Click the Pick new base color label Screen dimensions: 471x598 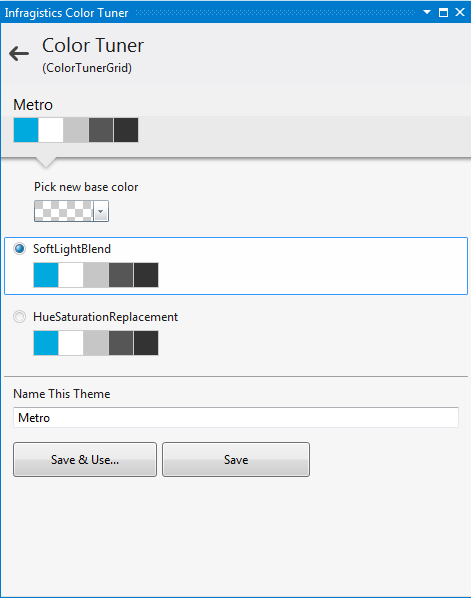[86, 187]
